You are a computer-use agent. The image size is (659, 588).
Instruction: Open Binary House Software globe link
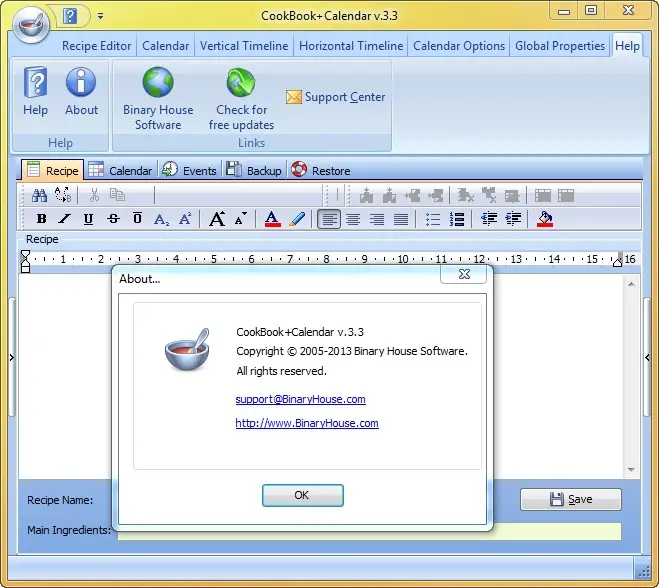[x=158, y=98]
